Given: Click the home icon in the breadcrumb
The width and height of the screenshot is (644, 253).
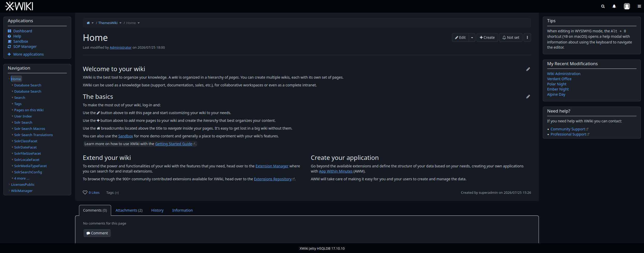Looking at the screenshot, I should (88, 23).
